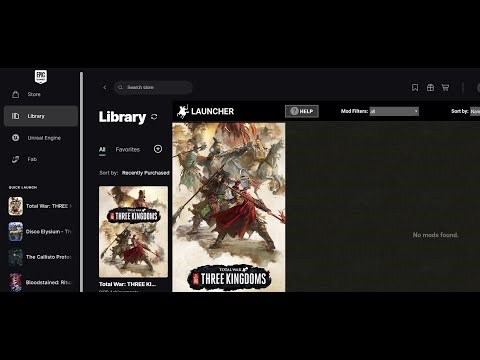Screen dimensions: 480x360
Task: Click the search magnifier icon
Action: click(121, 87)
